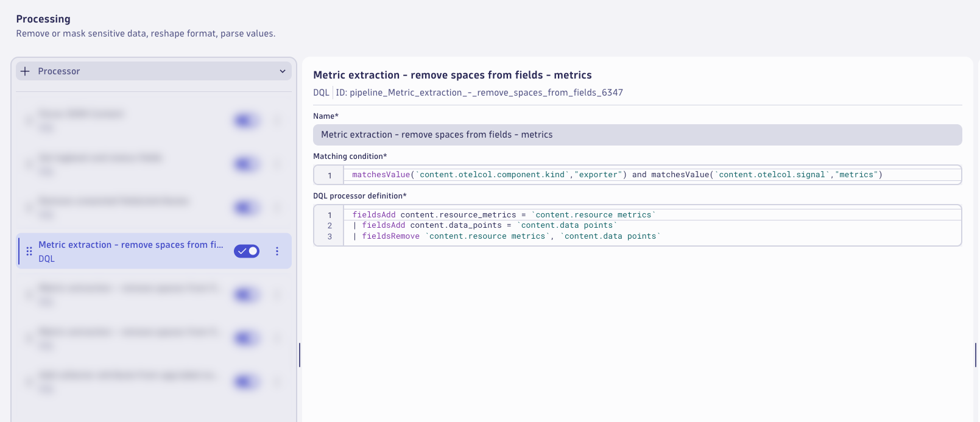Select the Metric extraction processor list item
Image resolution: width=980 pixels, height=422 pixels.
153,251
